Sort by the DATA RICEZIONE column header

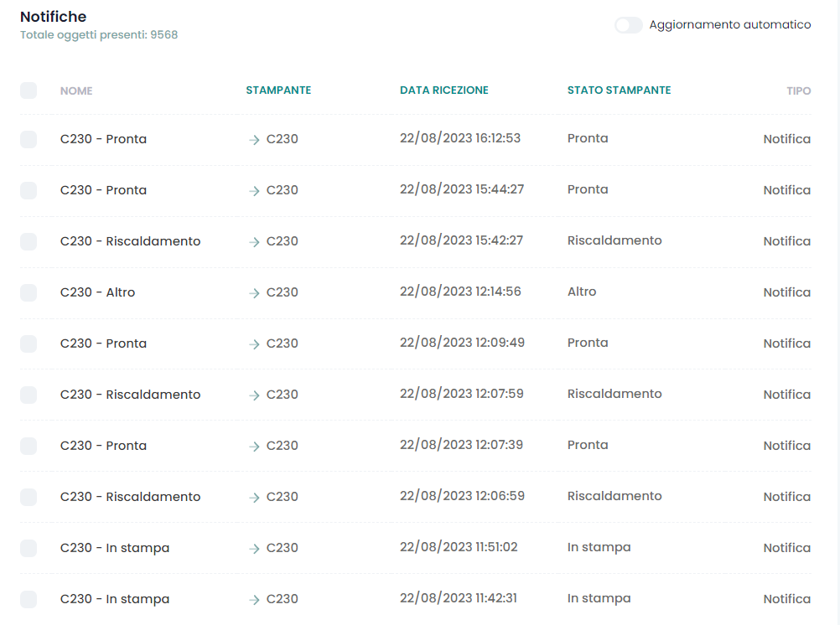[443, 90]
